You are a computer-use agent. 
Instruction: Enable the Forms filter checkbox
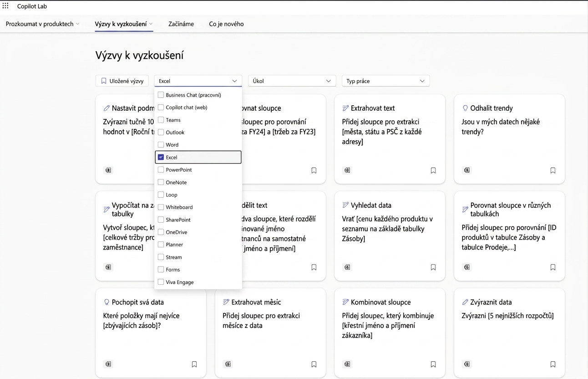(161, 269)
